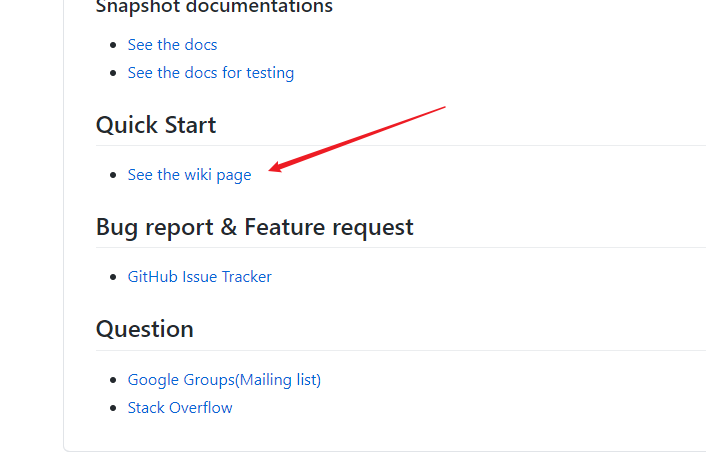
Task: Click bullet marker before "GitHub Issue Tracker"
Action: [x=114, y=278]
